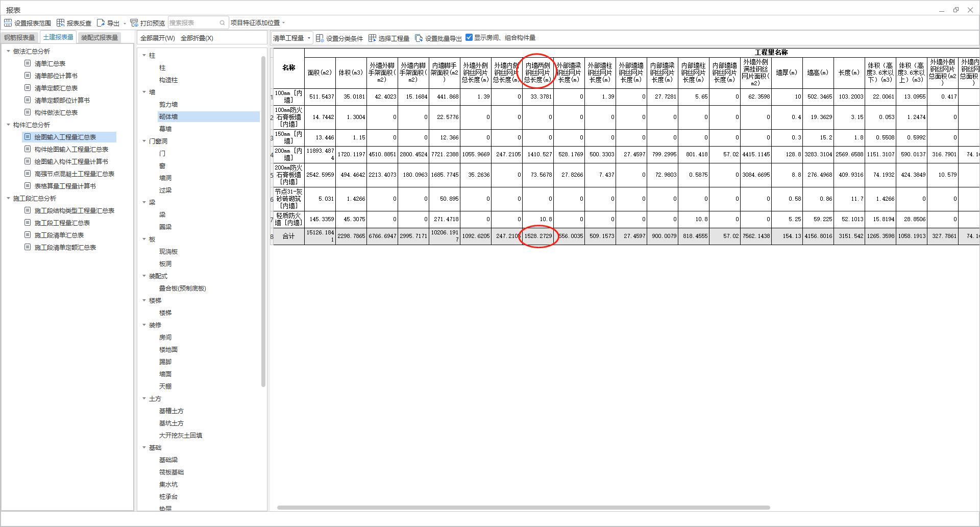
Task: Collapse the 构件汇总分析 tree group
Action: [8, 125]
